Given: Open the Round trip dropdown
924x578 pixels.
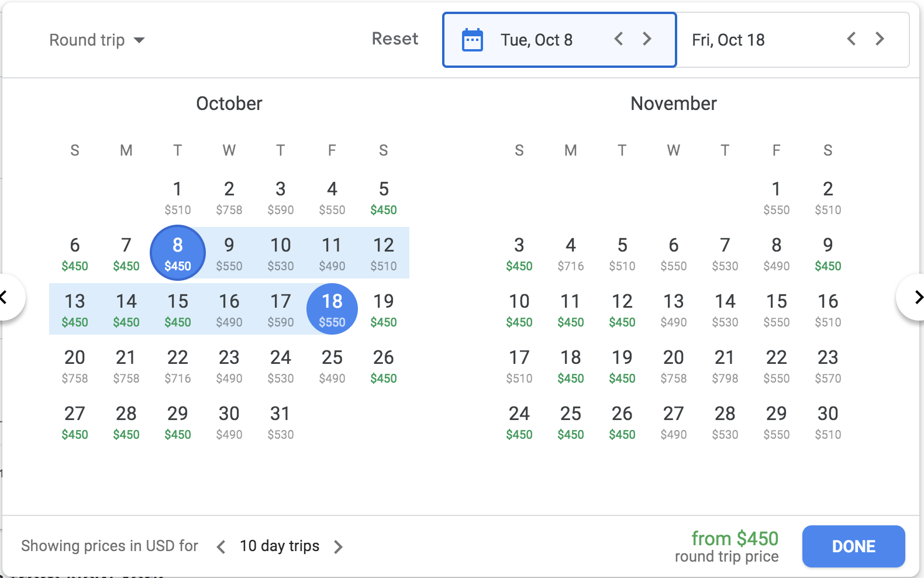Looking at the screenshot, I should (97, 40).
